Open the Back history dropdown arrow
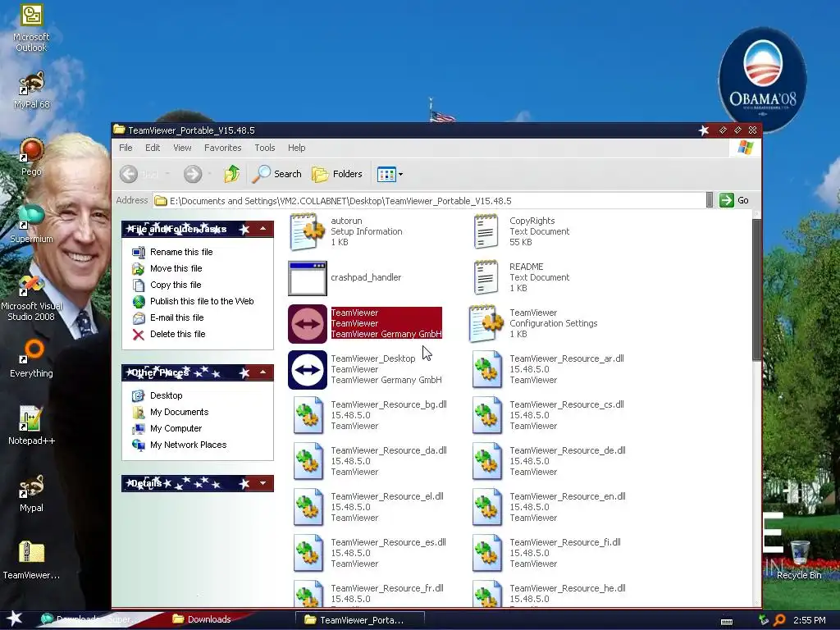840x630 pixels. (x=167, y=174)
